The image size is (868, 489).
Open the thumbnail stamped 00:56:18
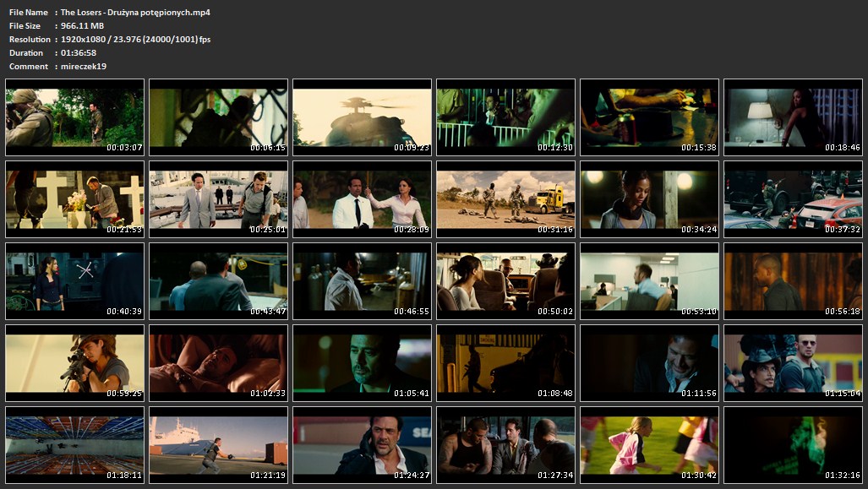tap(793, 281)
